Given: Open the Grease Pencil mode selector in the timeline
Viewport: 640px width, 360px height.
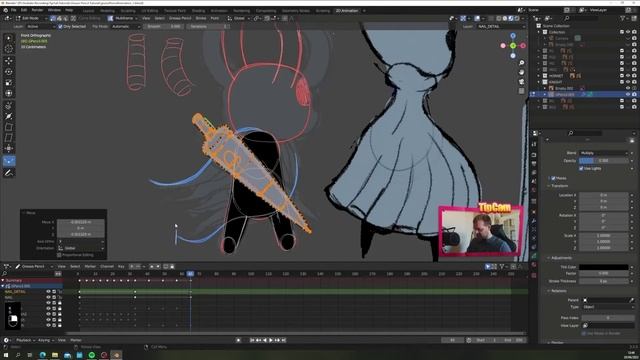Looking at the screenshot, I should pos(33,267).
